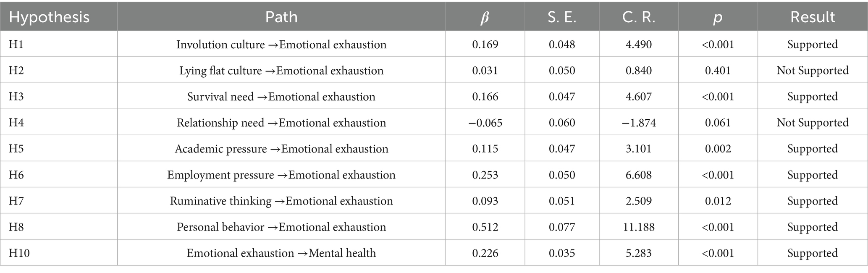Click the β column header
Screen dimensions: 868x273
tap(485, 17)
